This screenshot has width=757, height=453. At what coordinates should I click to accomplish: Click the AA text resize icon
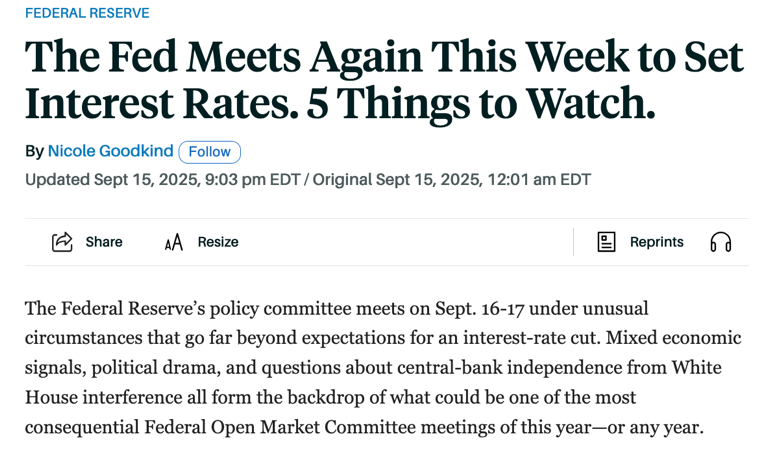click(x=174, y=242)
